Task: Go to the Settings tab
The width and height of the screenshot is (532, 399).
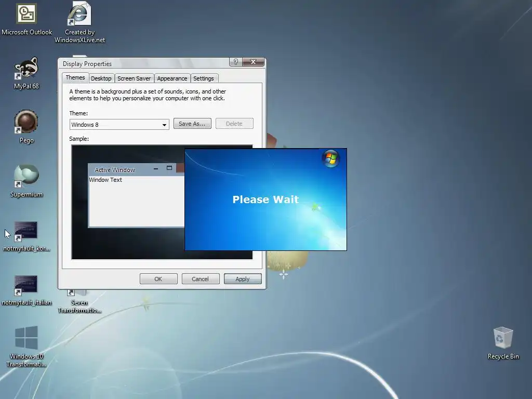Action: click(x=204, y=78)
